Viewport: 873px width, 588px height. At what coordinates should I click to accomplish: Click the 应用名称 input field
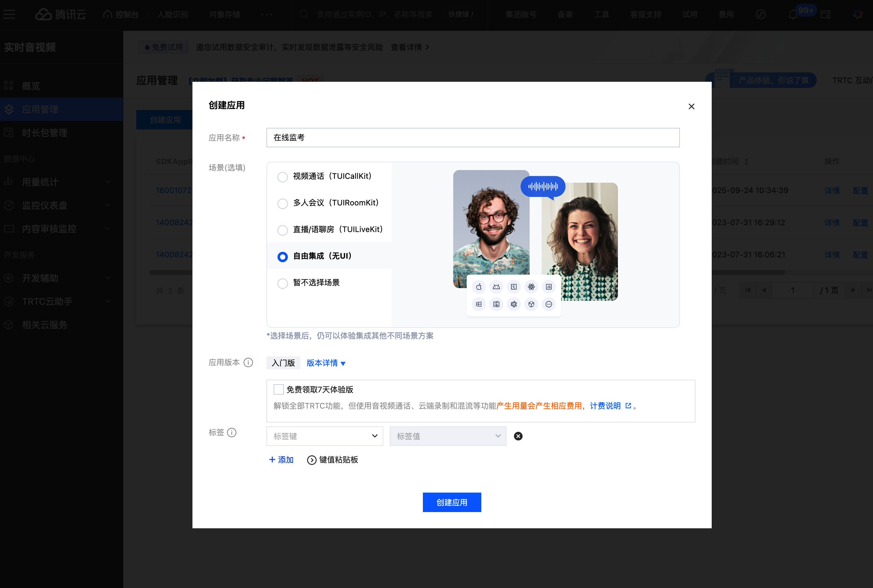[473, 138]
